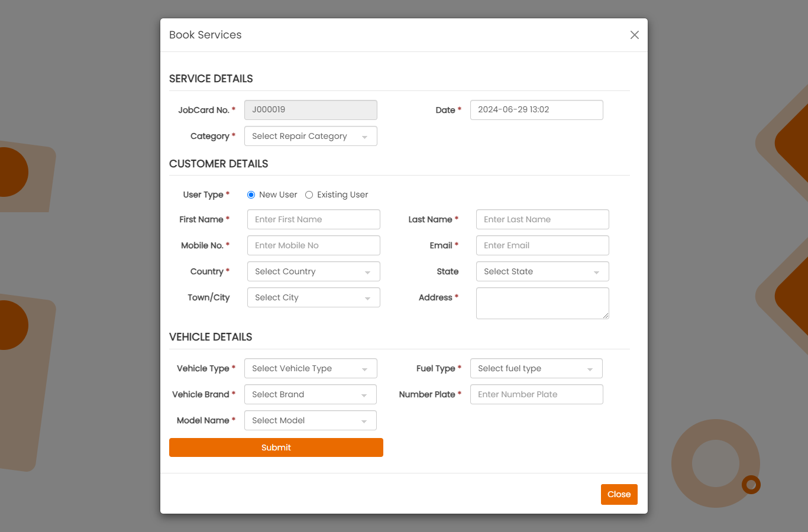The height and width of the screenshot is (532, 808).
Task: Focus the Enter Number Plate field
Action: pos(536,394)
